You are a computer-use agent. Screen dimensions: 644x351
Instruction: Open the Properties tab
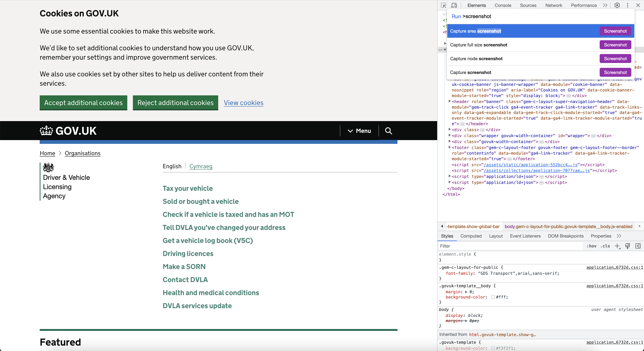click(601, 236)
